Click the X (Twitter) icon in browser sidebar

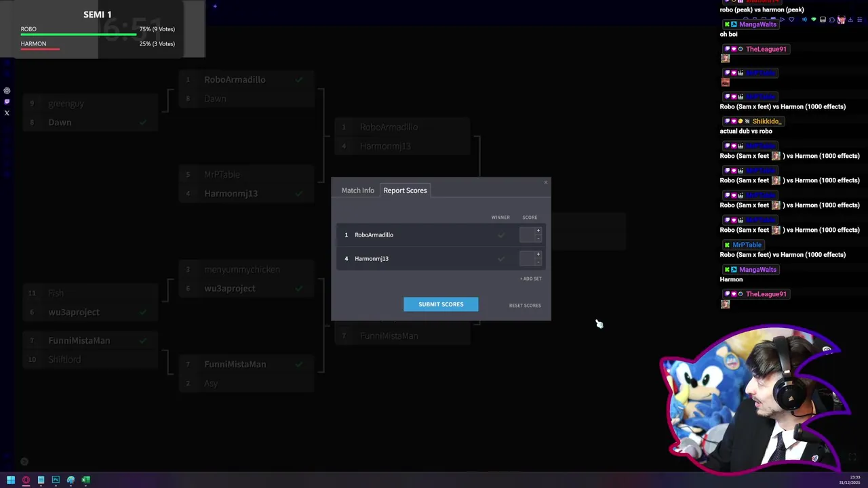[7, 113]
